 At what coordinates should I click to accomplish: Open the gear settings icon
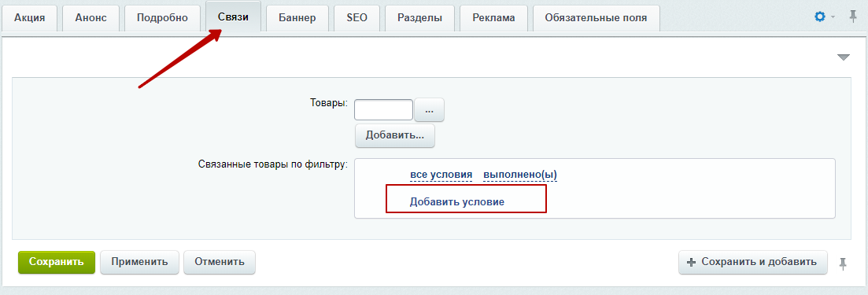click(x=820, y=17)
